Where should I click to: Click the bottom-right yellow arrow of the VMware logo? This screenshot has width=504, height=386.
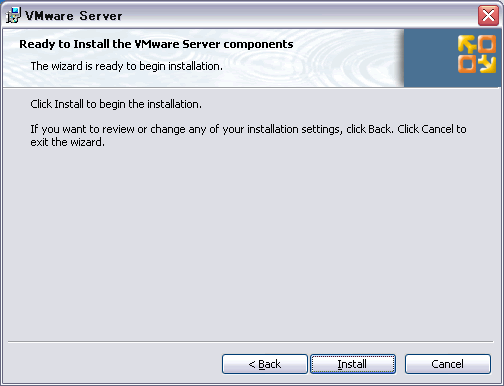(487, 64)
